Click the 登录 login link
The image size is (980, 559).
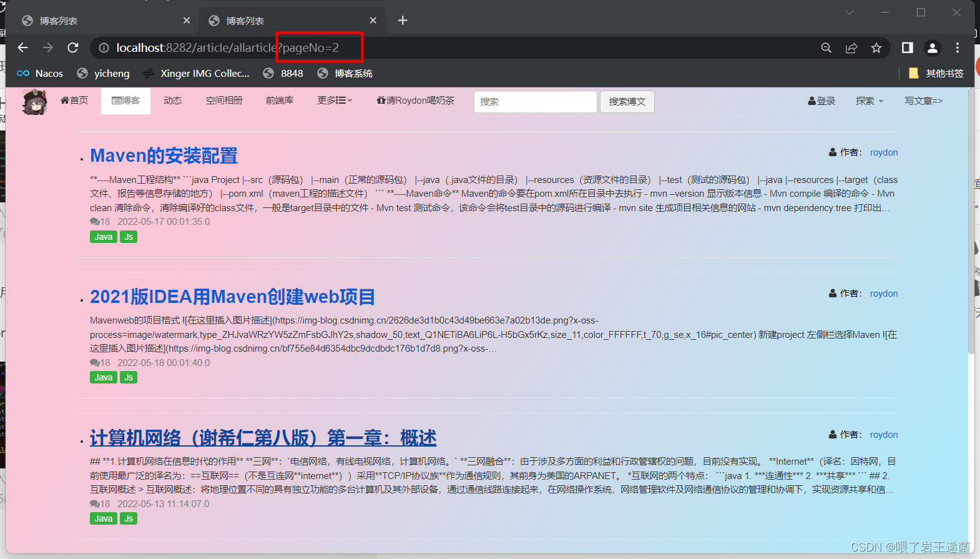point(821,101)
